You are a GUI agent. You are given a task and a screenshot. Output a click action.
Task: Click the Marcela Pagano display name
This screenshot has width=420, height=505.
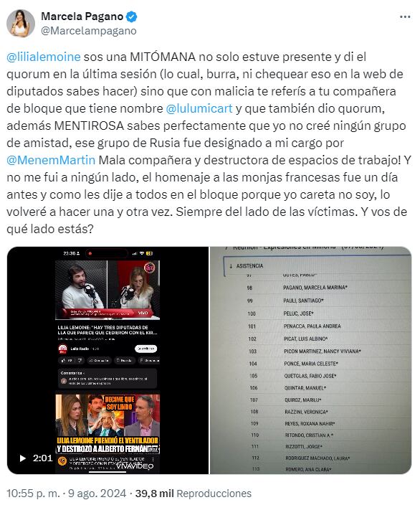[82, 16]
